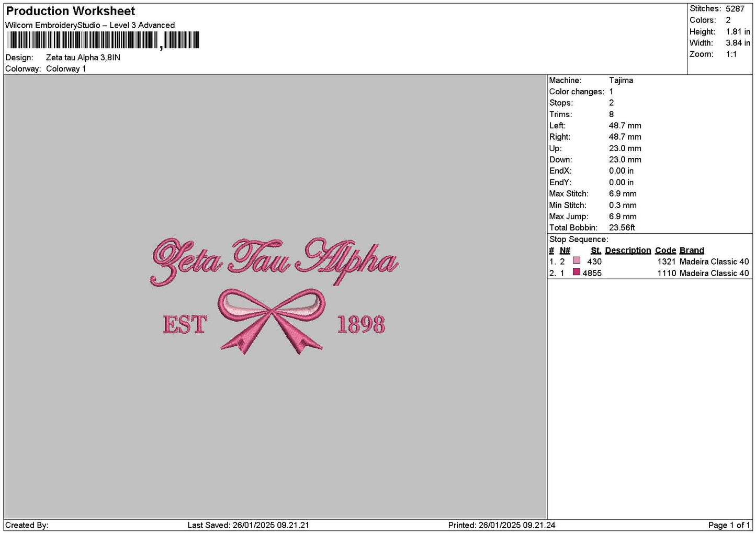The image size is (756, 534).
Task: Click the Height value 1.81 in
Action: pyautogui.click(x=738, y=31)
